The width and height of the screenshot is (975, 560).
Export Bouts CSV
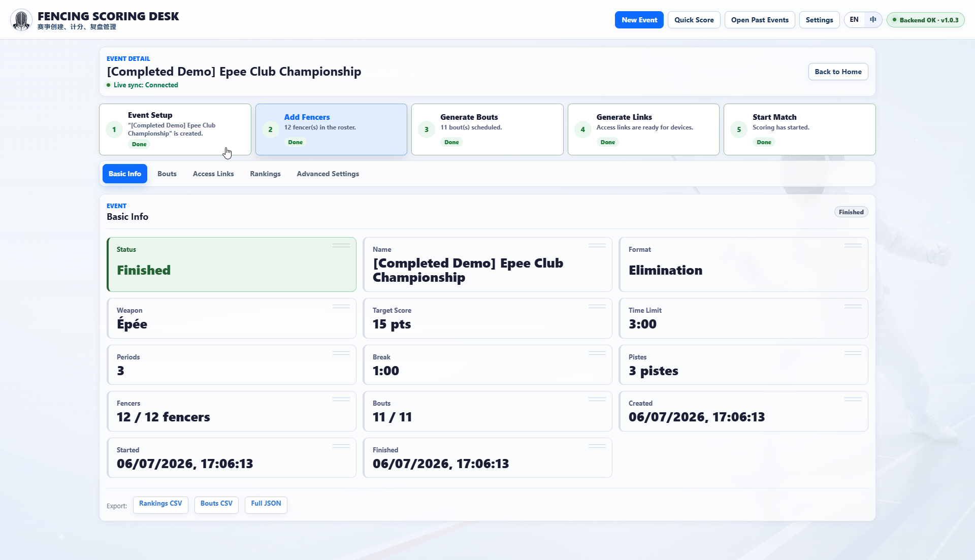point(216,505)
